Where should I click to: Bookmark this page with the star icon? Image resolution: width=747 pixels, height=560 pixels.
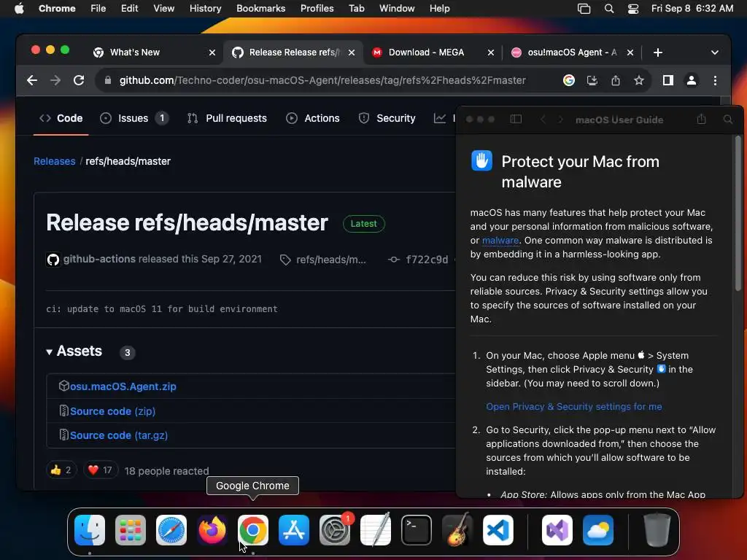click(639, 80)
